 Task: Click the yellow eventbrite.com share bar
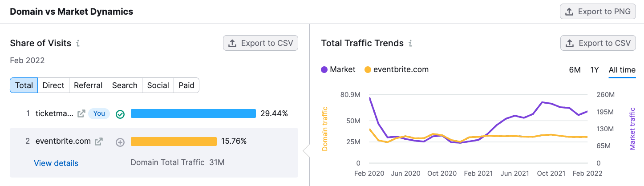(174, 142)
